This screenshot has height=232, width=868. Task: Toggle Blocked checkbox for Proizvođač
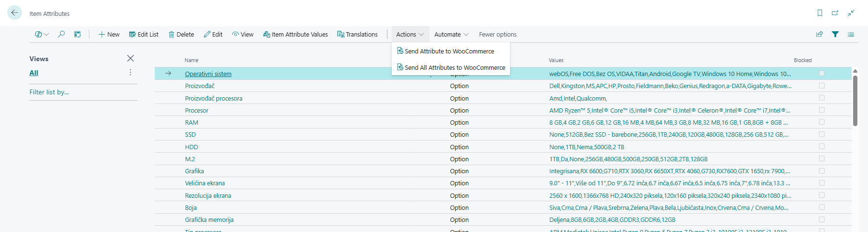[822, 86]
